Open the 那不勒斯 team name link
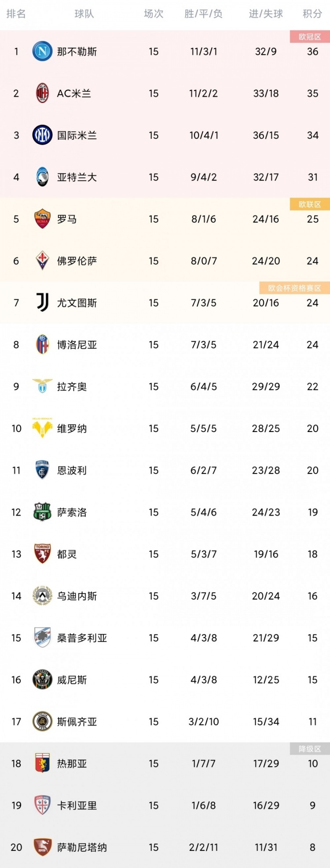 [77, 52]
